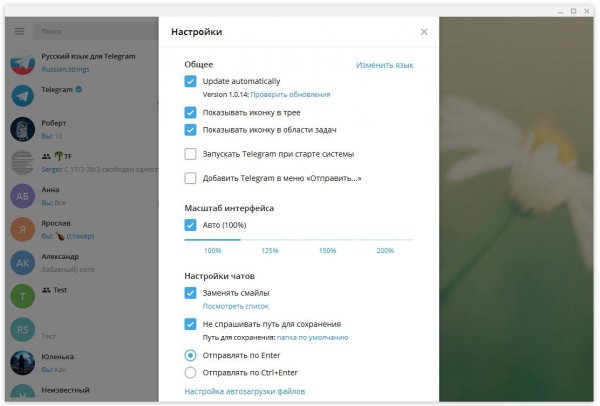Screen dimensions: 600x406
Task: Toggle Заменять смайлы checkbox
Action: pos(190,293)
